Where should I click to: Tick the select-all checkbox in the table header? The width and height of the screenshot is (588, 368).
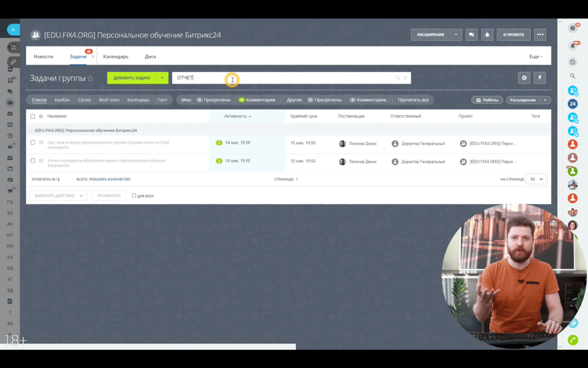coord(33,116)
